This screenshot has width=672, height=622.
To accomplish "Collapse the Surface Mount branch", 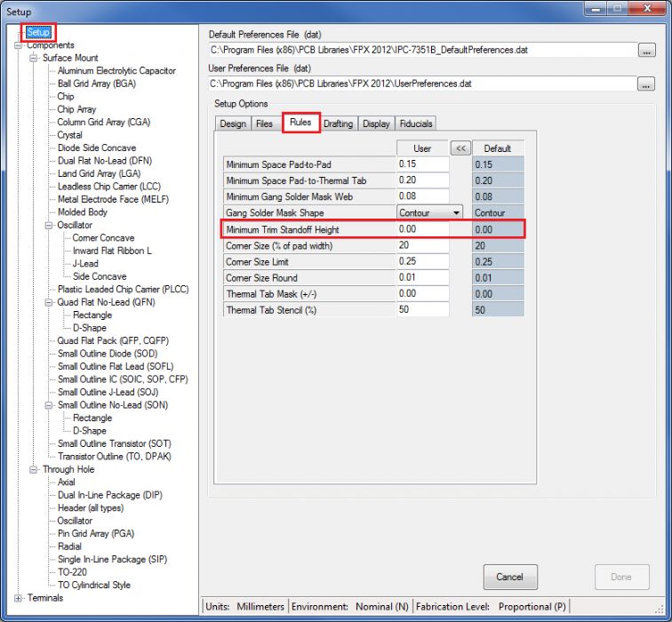I will [x=33, y=59].
